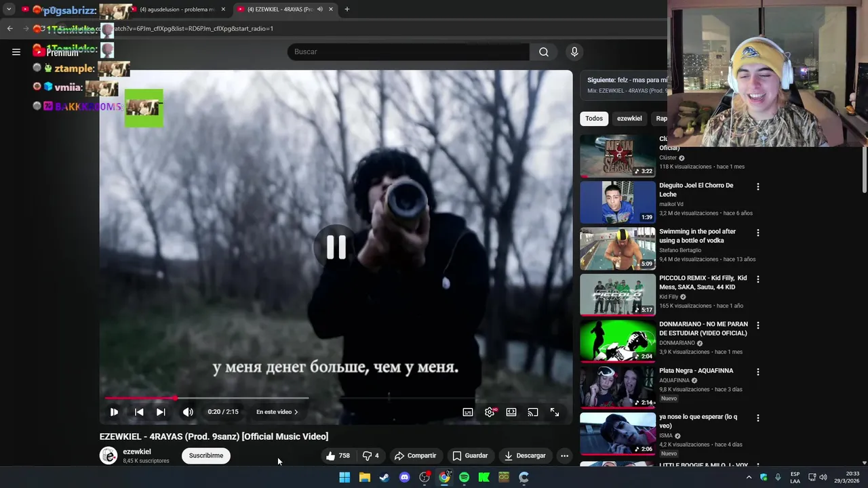This screenshot has height=488, width=868.
Task: Skip to the next video
Action: coord(161,412)
